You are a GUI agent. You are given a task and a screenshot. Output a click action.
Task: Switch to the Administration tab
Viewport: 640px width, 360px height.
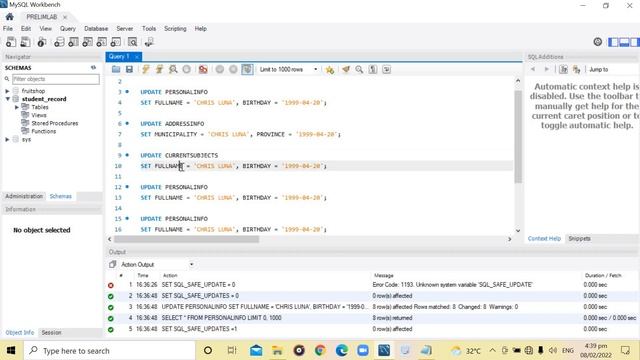coord(24,196)
